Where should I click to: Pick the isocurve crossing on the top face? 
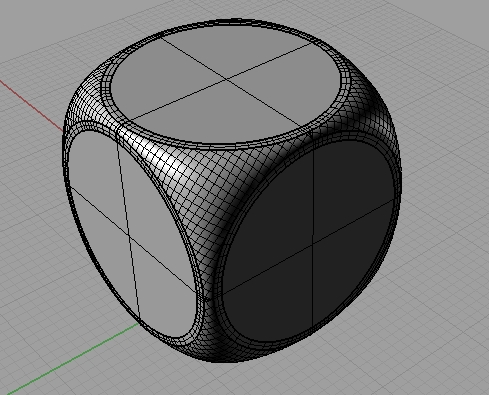(228, 79)
